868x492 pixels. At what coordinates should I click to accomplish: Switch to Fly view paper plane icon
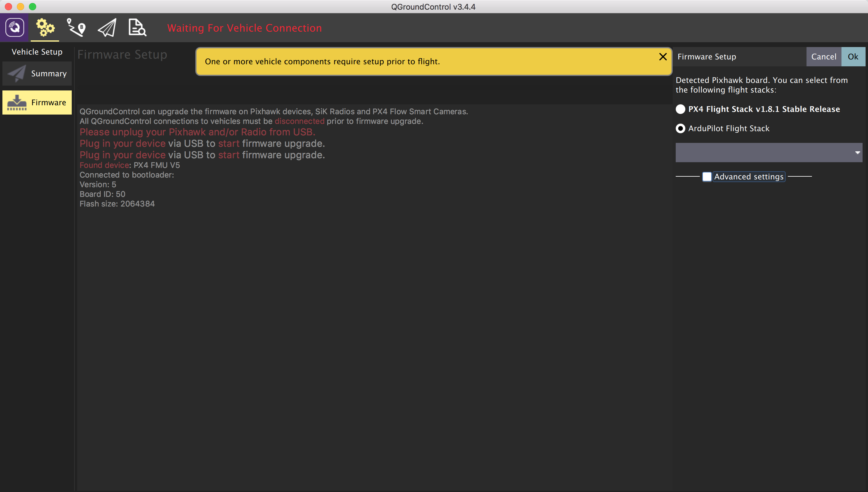[x=107, y=27]
